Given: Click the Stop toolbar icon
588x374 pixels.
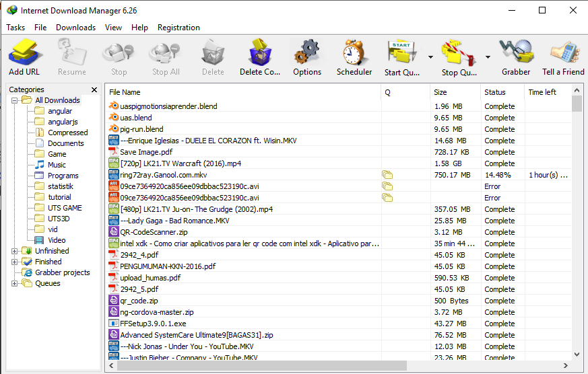Looking at the screenshot, I should (x=119, y=52).
